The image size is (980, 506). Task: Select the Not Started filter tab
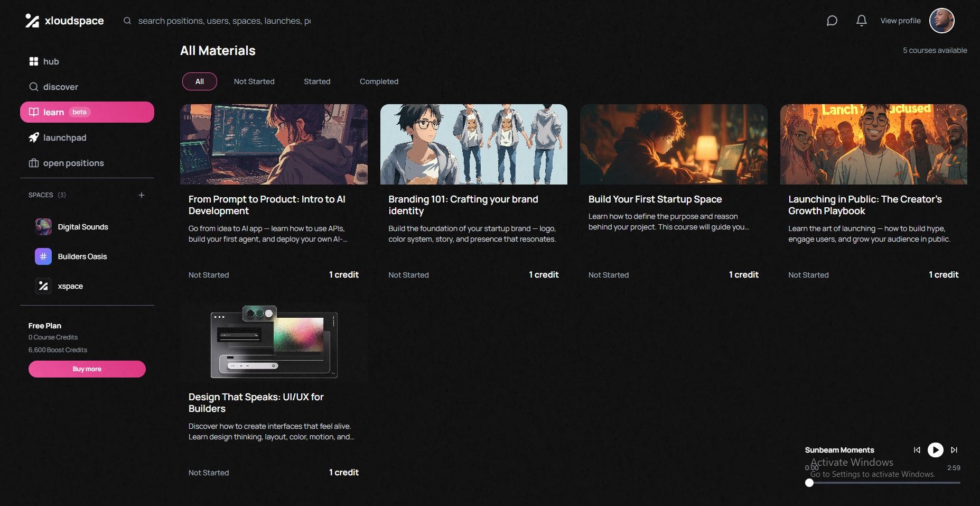(x=254, y=81)
